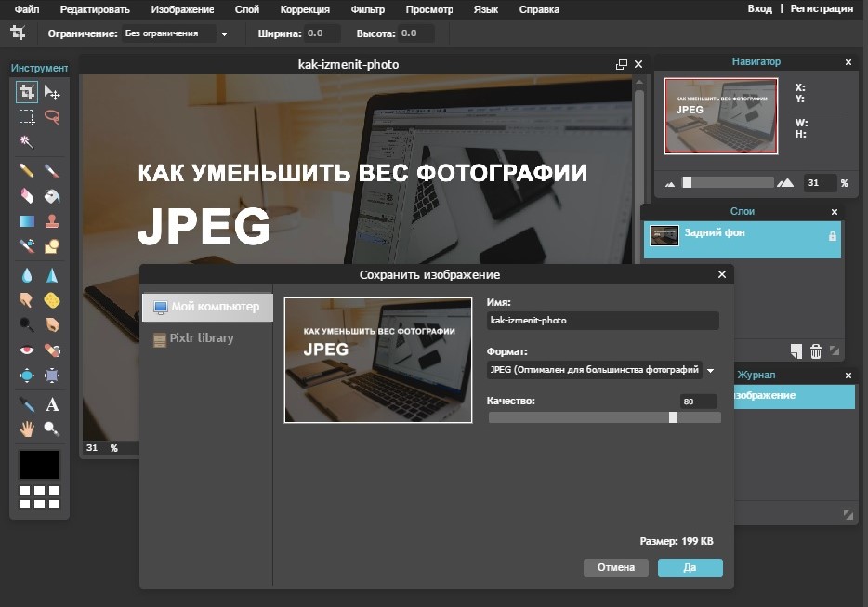Click the Регистрация link
868x607 pixels.
point(822,9)
